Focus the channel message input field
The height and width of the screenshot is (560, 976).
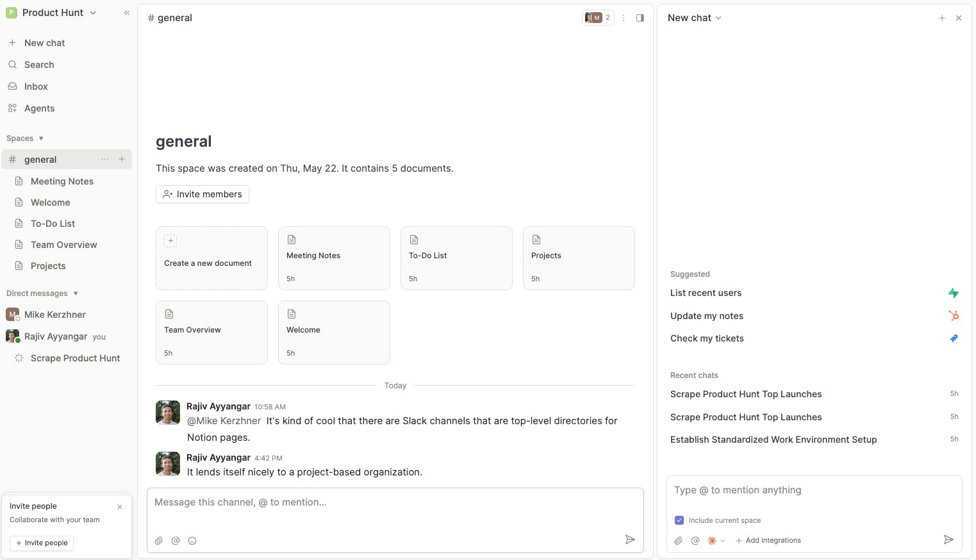(395, 503)
